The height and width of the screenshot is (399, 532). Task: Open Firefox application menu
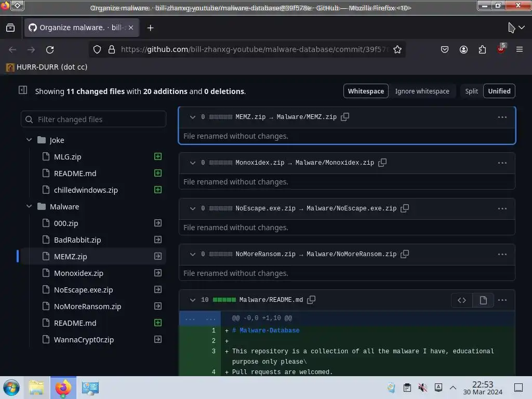tap(519, 49)
